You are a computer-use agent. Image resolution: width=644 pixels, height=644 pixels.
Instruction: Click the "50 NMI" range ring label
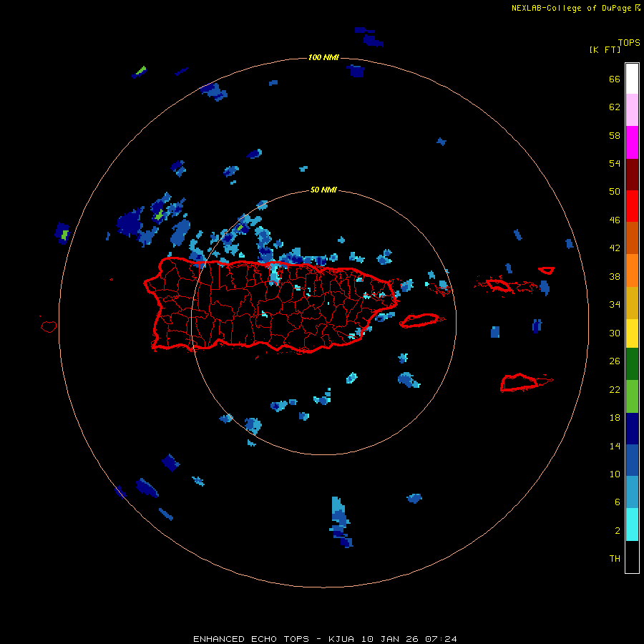323,190
